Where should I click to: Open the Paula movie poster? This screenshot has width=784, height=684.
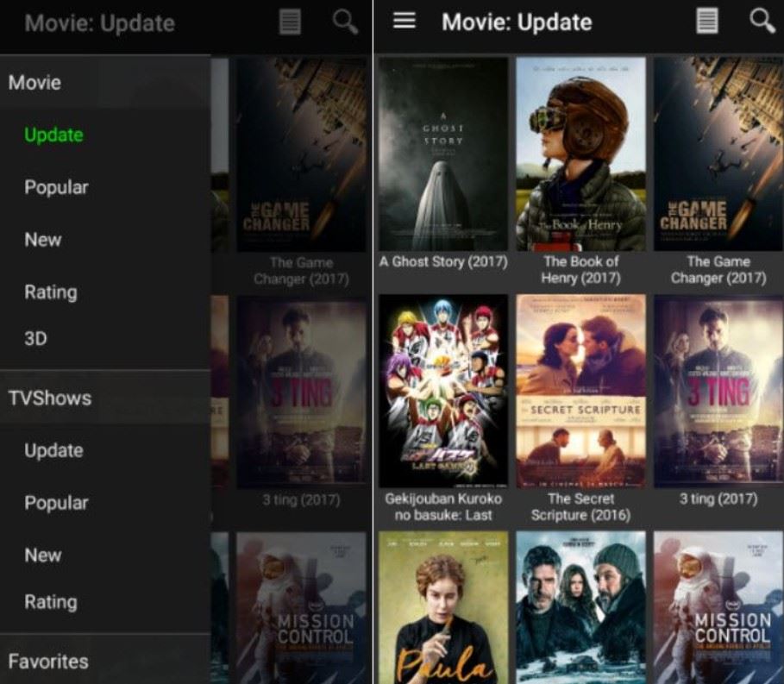tap(443, 607)
